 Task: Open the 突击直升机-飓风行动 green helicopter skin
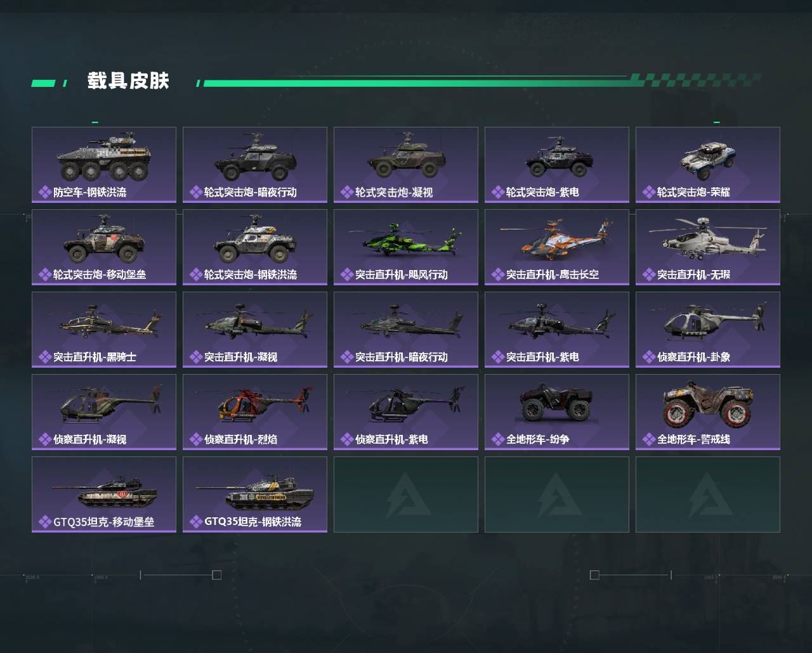point(406,247)
